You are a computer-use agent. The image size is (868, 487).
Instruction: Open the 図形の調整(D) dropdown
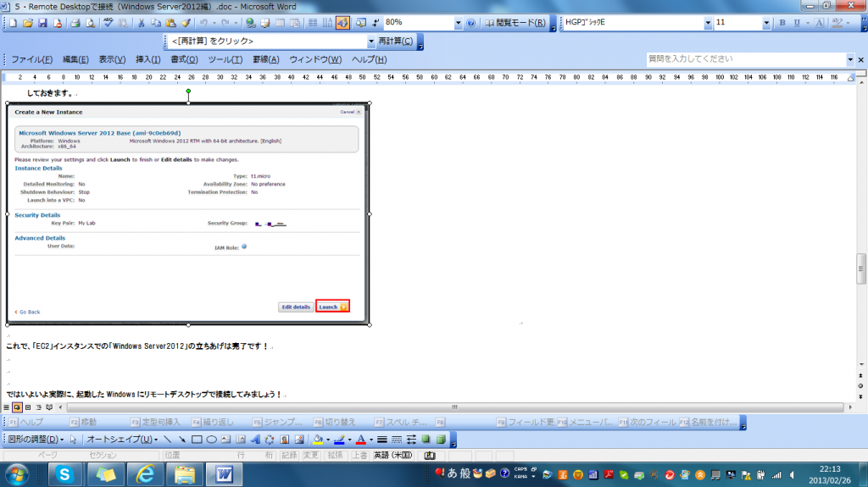(x=36, y=440)
